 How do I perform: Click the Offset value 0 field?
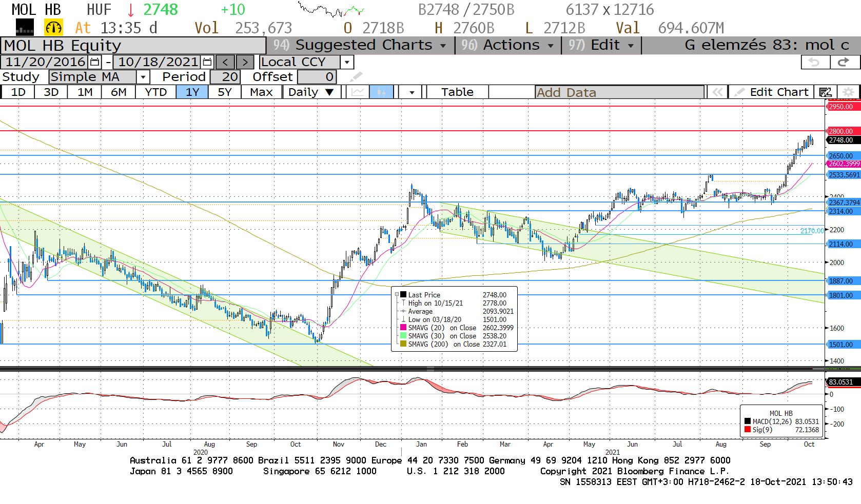pos(317,77)
